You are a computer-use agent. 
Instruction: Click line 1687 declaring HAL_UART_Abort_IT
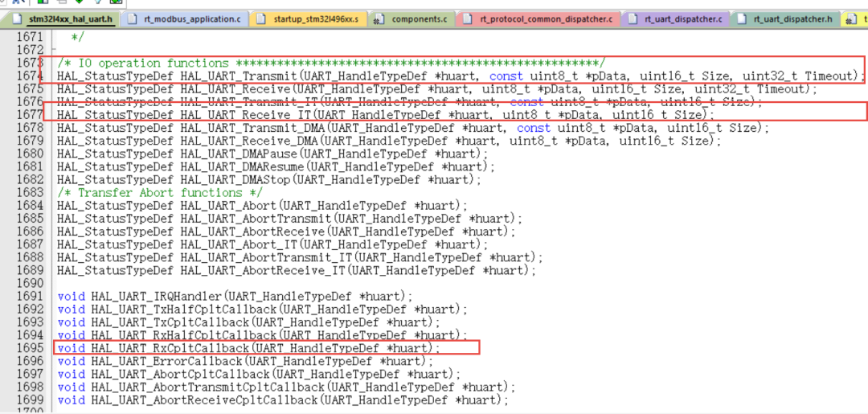[273, 244]
